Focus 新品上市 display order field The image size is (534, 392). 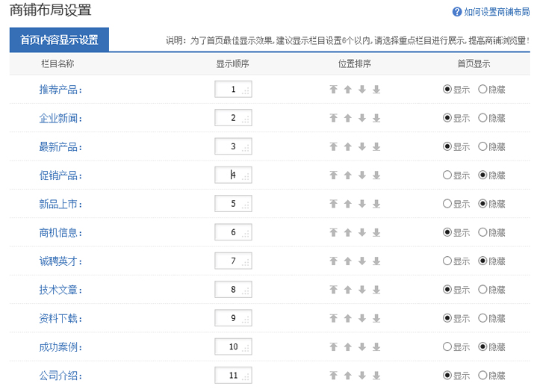pyautogui.click(x=233, y=204)
